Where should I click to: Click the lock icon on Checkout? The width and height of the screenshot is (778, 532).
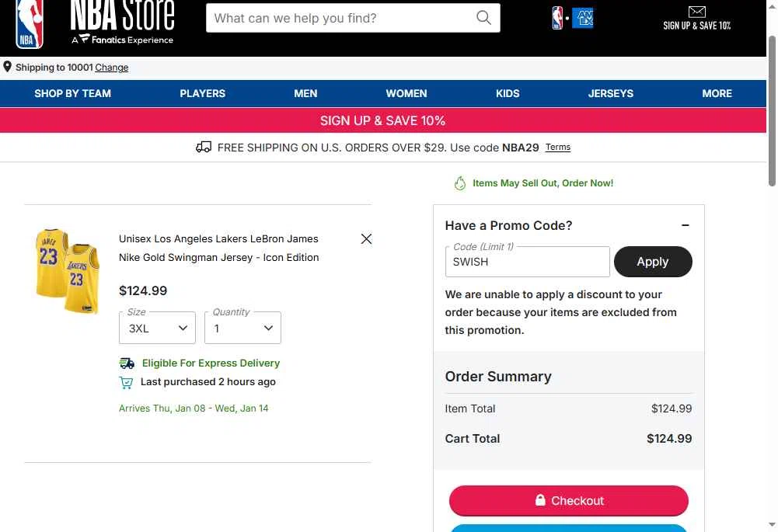tap(540, 500)
